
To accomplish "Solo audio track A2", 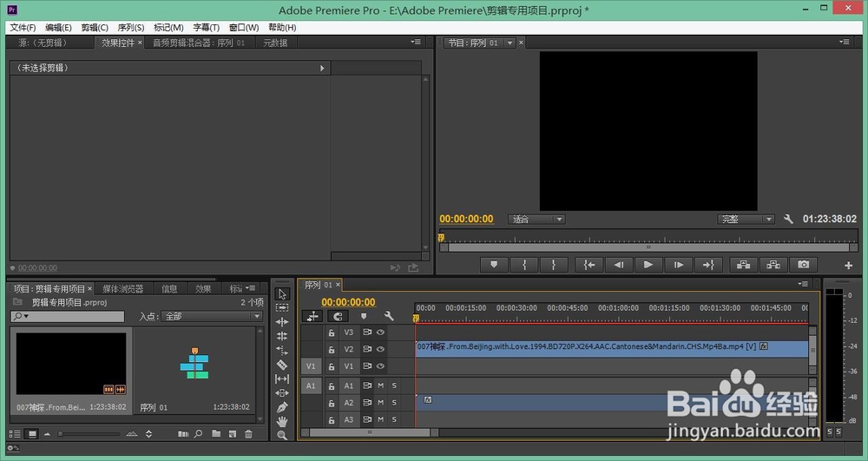I will pyautogui.click(x=394, y=403).
